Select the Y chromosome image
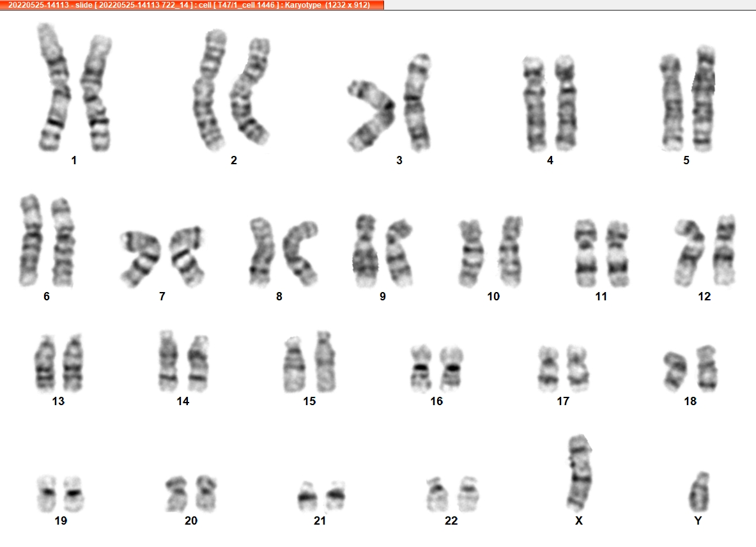Screen dimensions: 756x547 pyautogui.click(x=699, y=492)
